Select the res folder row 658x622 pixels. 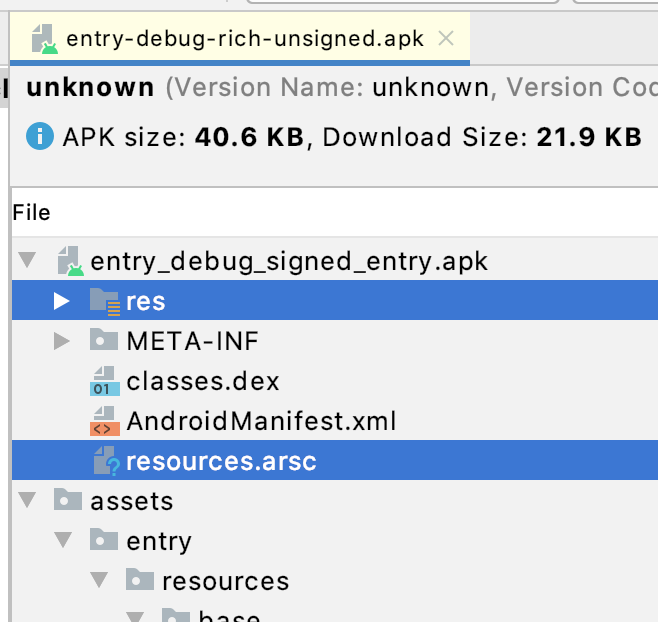[335, 301]
